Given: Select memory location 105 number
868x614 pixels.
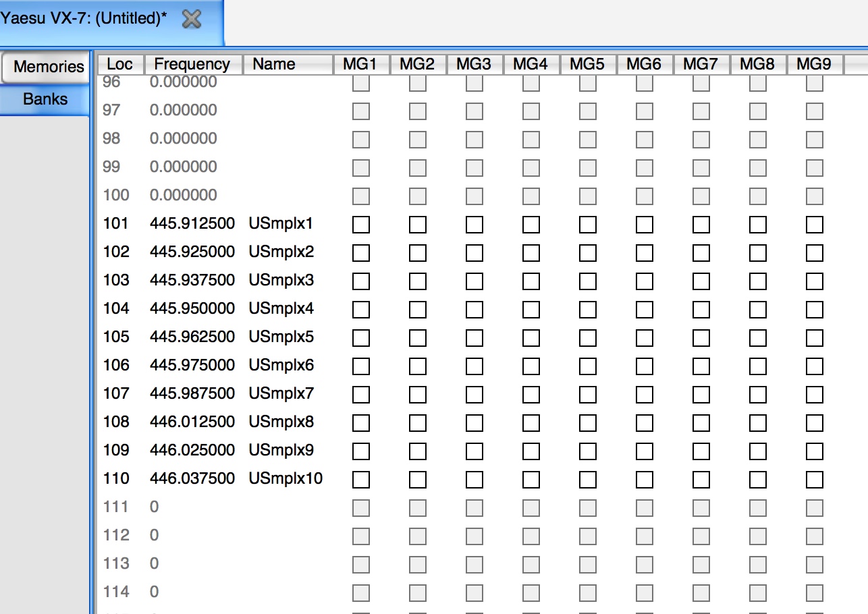Looking at the screenshot, I should point(116,337).
